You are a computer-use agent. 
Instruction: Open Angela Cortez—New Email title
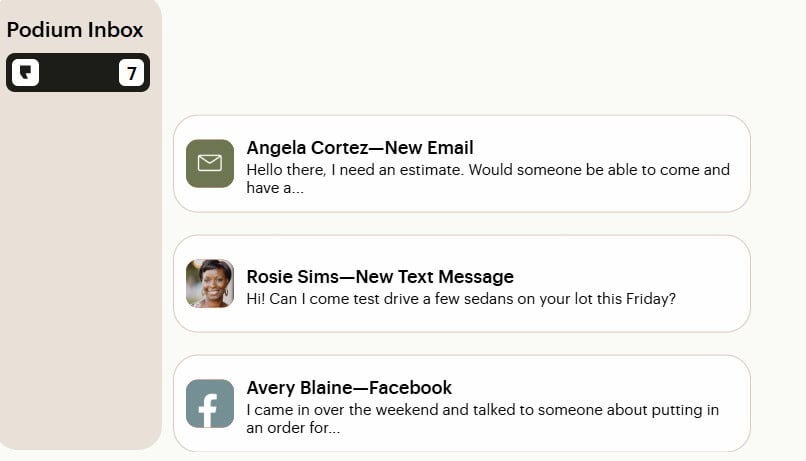pos(360,147)
